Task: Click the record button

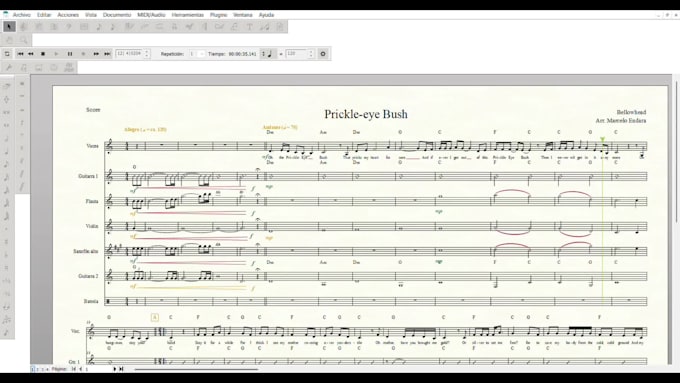Action: pyautogui.click(x=83, y=54)
